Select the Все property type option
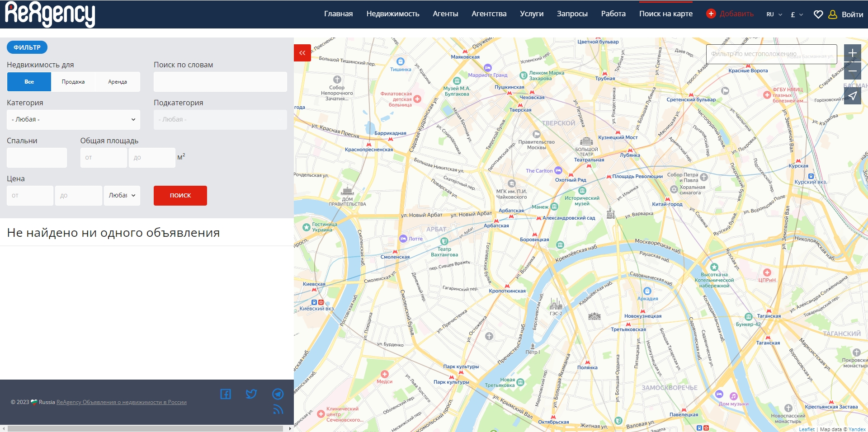868x432 pixels. [29, 82]
